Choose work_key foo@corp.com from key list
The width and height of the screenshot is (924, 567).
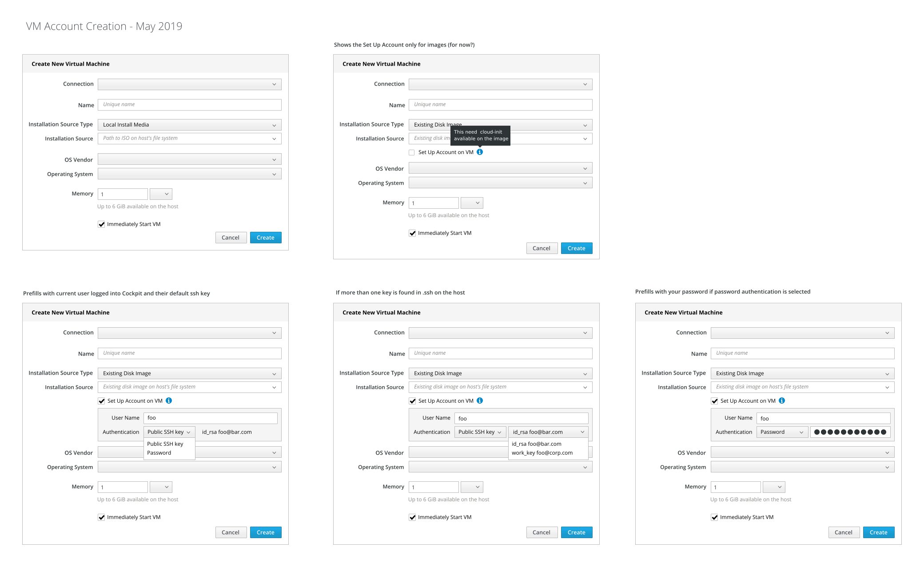click(542, 453)
